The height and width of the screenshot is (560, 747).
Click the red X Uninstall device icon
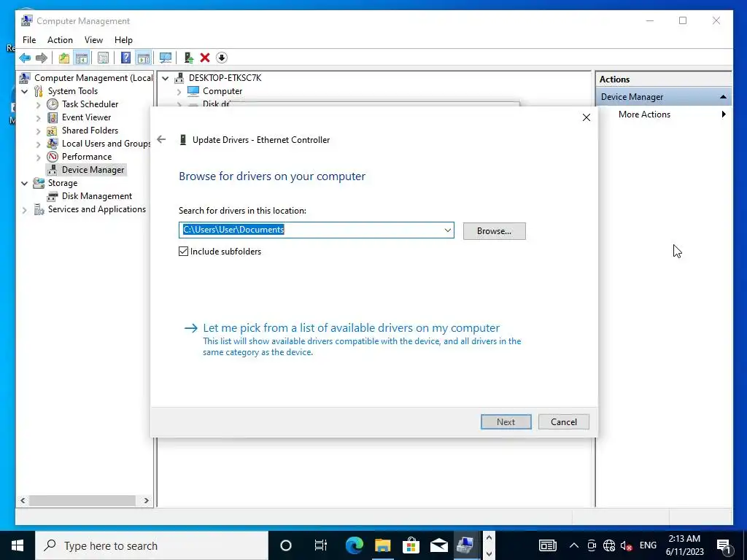coord(205,58)
